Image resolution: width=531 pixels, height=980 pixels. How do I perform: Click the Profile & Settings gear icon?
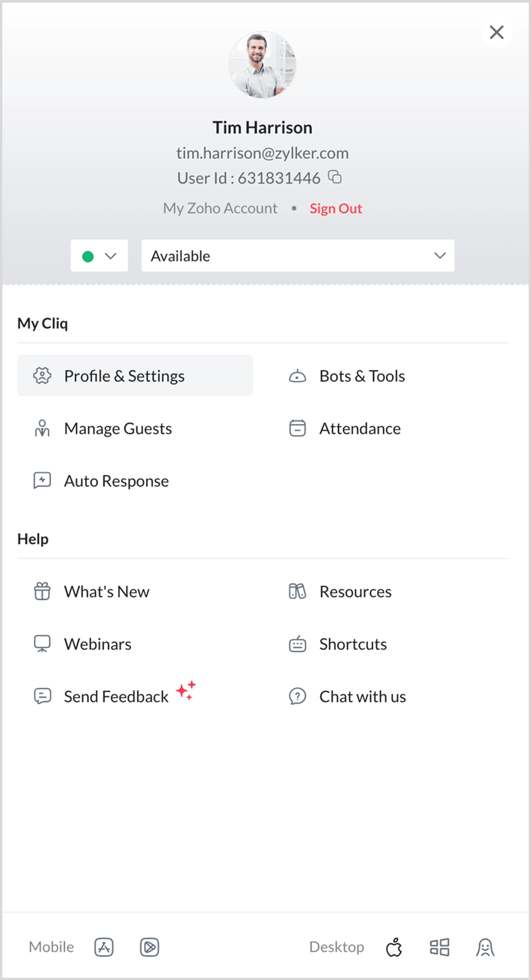click(x=42, y=375)
